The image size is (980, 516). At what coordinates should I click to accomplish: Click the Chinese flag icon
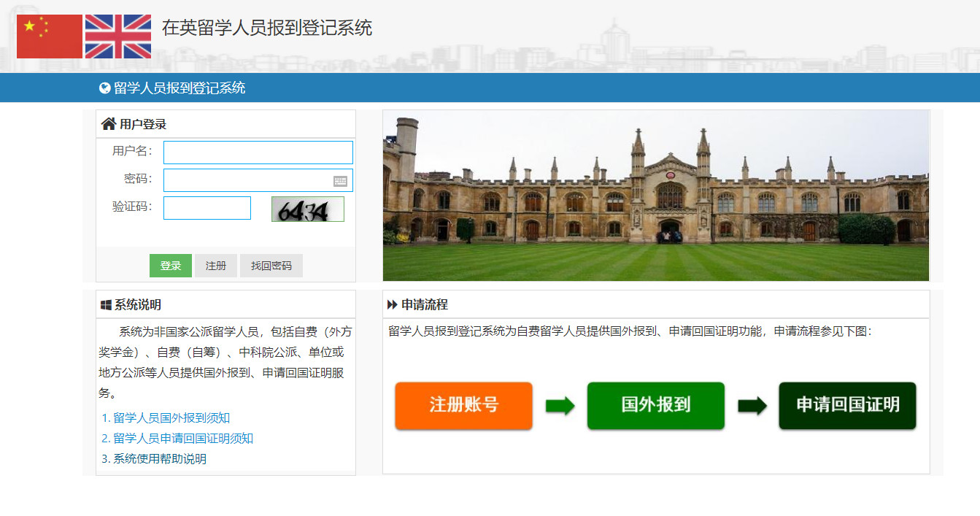point(50,36)
